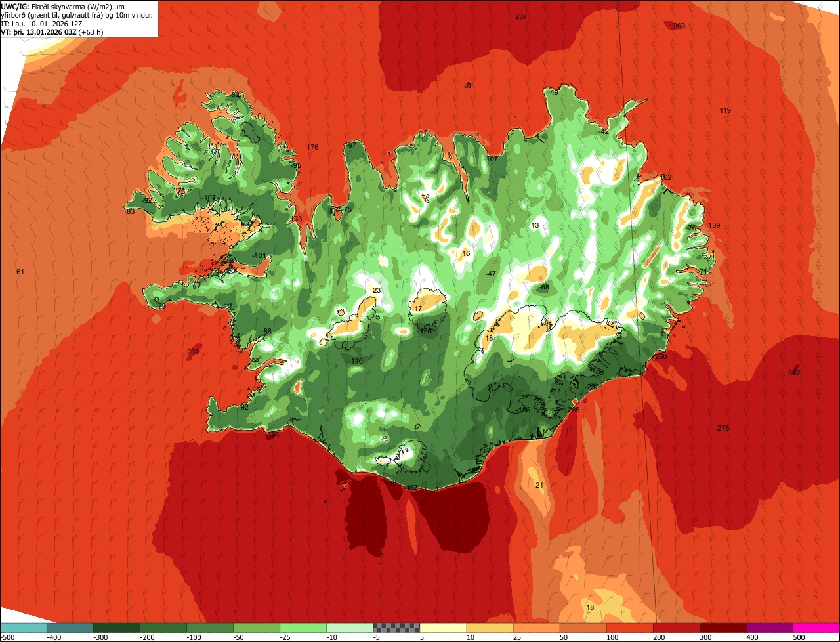The width and height of the screenshot is (840, 642).
Task: Click the '-47' value in the central highlands
Action: pos(490,274)
